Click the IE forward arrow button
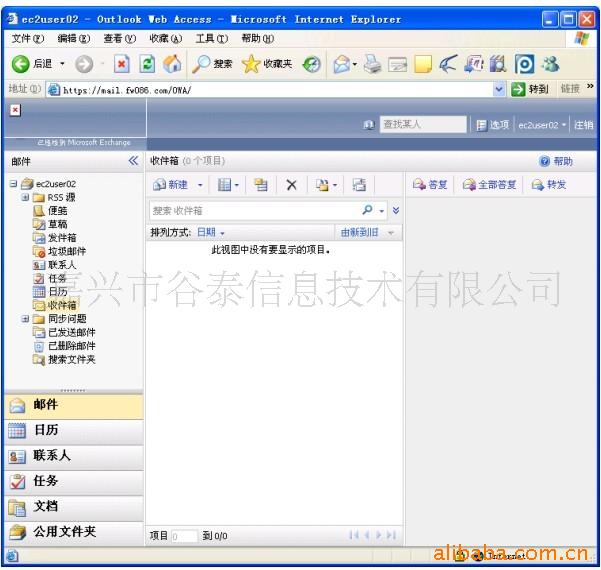 84,64
